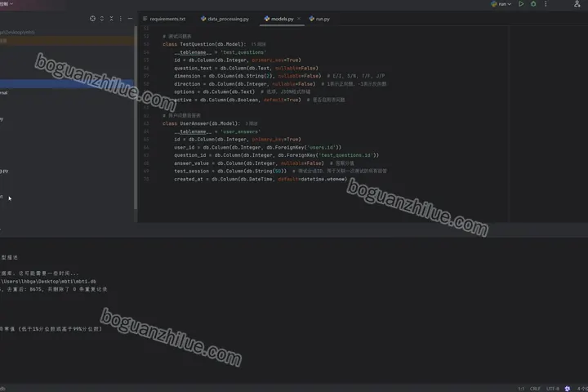Click the select opened file target icon in project panel

click(x=92, y=19)
